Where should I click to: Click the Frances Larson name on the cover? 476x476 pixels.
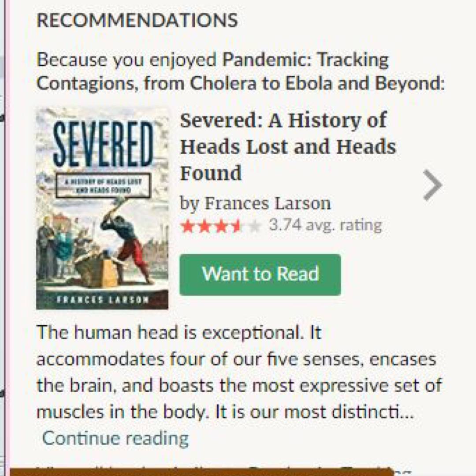[x=103, y=300]
